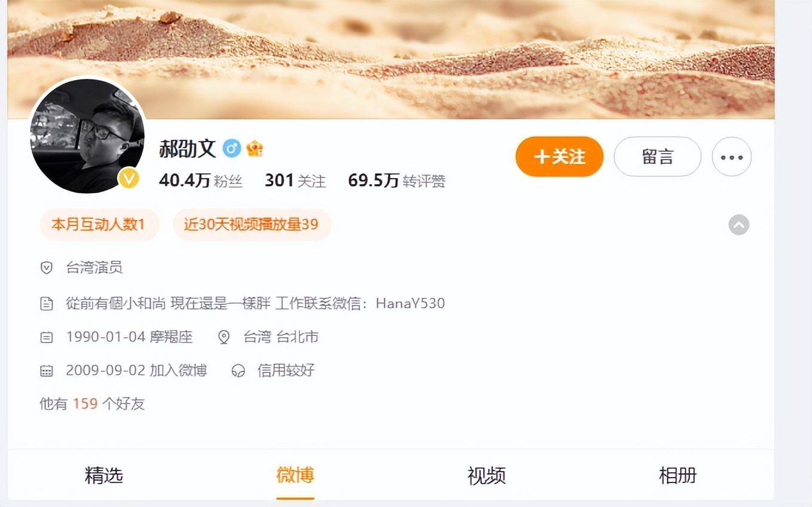The height and width of the screenshot is (507, 812).
Task: Click the 159 friends count link
Action: coord(85,404)
